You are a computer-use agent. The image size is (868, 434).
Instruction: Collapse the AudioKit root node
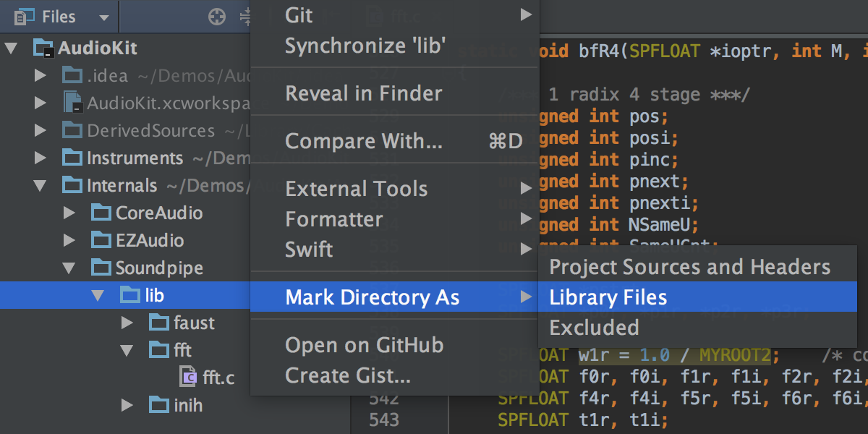tap(11, 49)
